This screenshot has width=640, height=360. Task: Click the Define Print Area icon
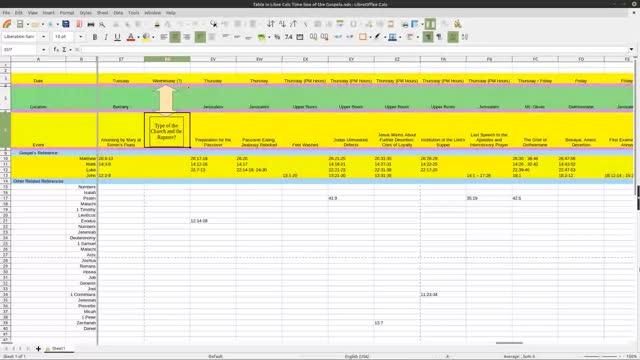(404, 24)
